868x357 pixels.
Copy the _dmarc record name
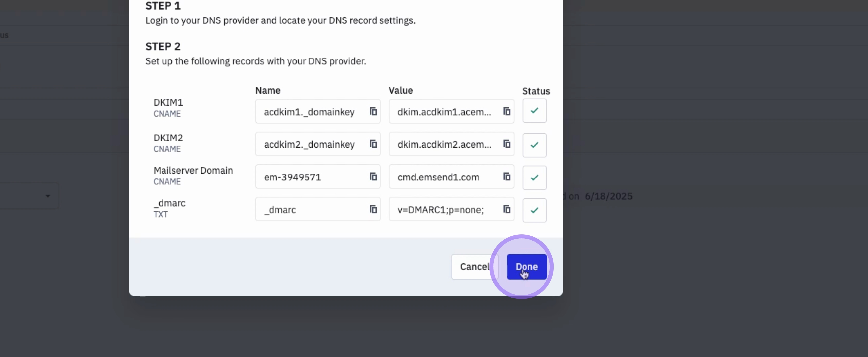pos(373,209)
